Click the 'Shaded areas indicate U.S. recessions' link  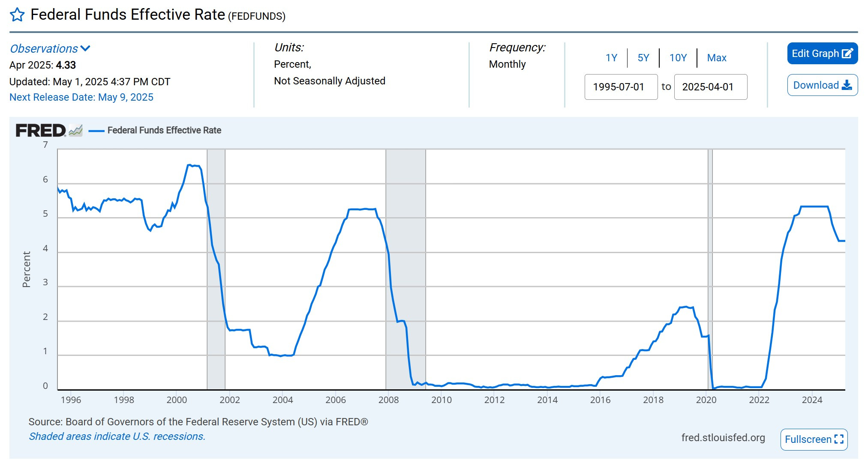[x=117, y=436]
